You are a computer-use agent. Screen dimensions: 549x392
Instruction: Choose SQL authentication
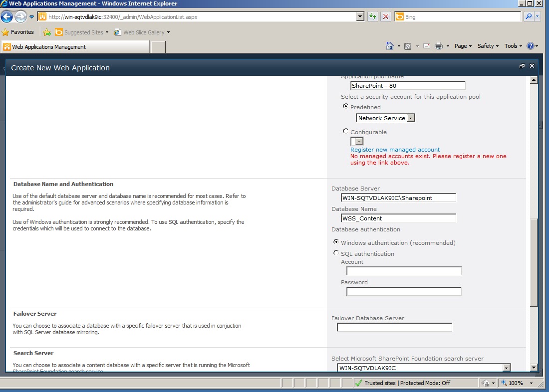point(336,253)
